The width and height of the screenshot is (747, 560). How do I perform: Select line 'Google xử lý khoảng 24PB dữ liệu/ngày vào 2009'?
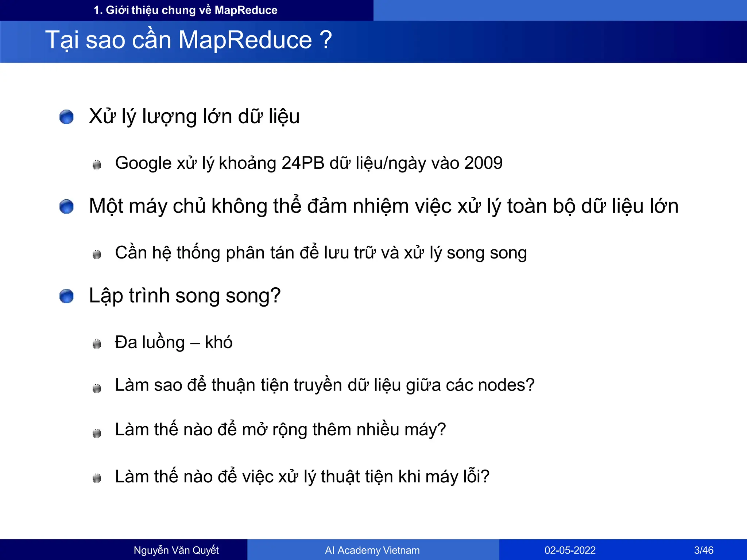(x=309, y=163)
